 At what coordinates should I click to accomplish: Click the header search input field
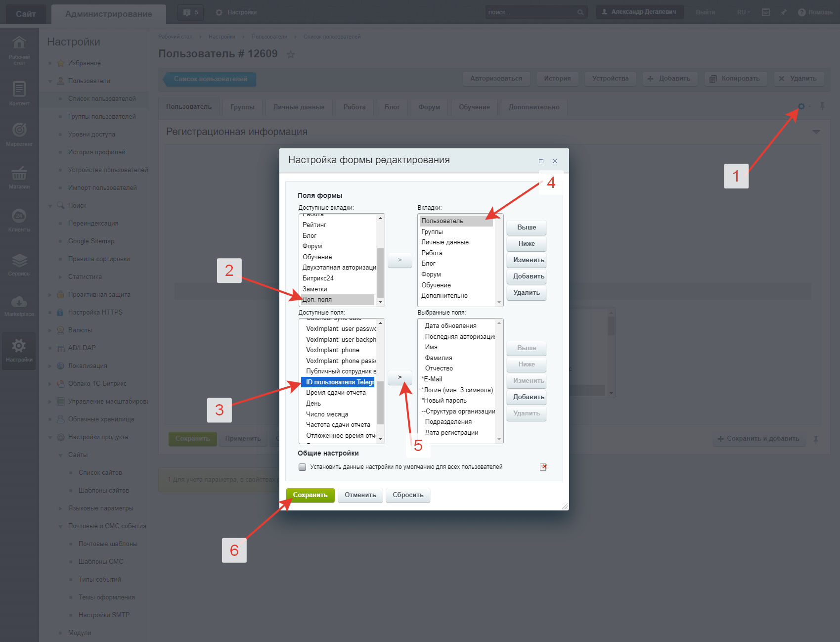point(531,12)
